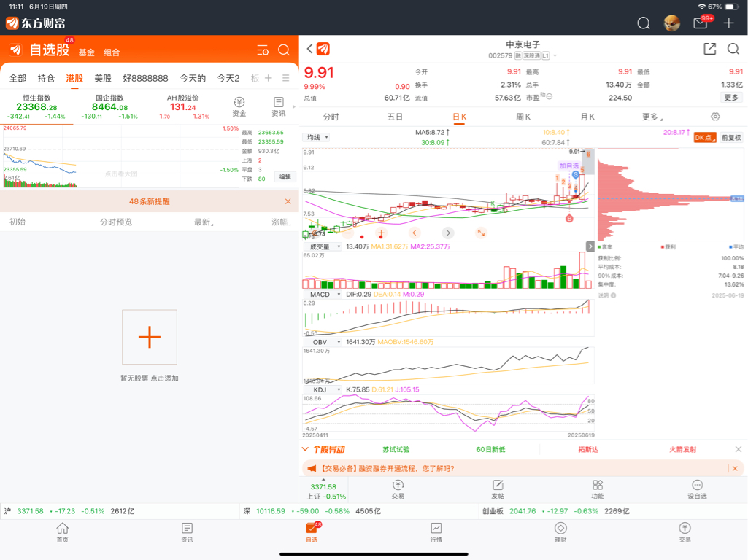Open 理财 wealth in bottom navigation
748x560 pixels.
click(x=560, y=532)
